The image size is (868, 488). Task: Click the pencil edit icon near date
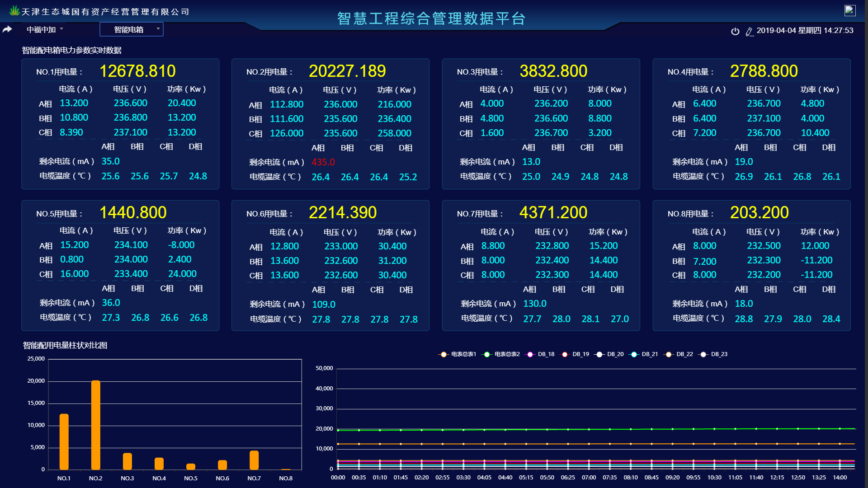coord(749,32)
